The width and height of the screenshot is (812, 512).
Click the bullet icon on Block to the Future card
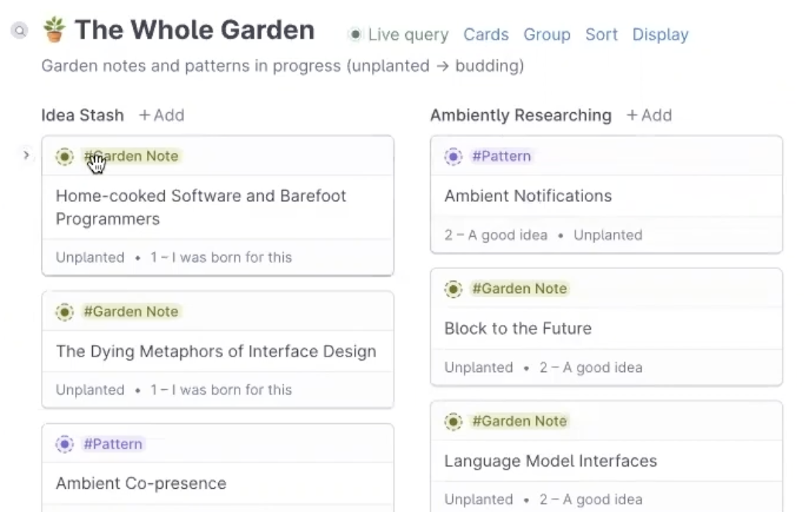453,289
